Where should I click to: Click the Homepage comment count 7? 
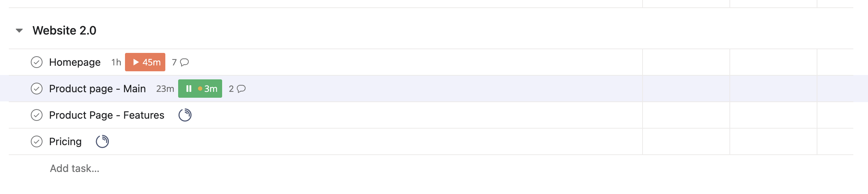(x=174, y=62)
